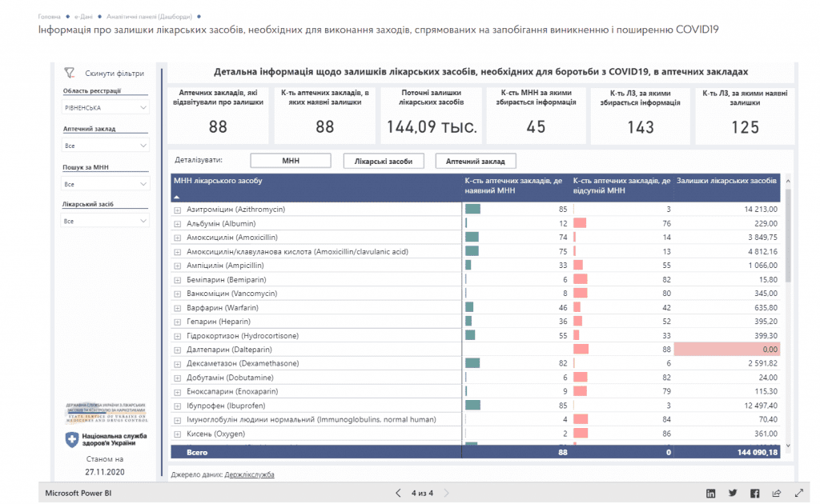Open the share arrow icon

tap(776, 494)
